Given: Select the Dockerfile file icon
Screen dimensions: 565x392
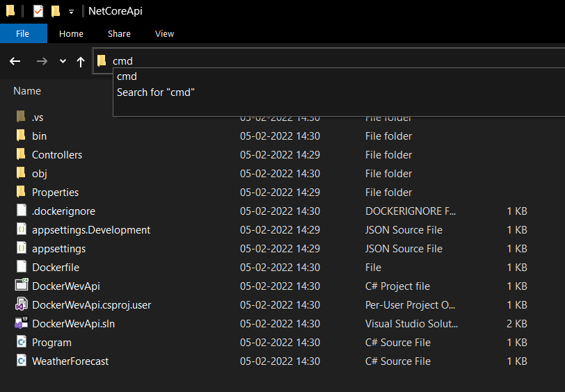Looking at the screenshot, I should click(20, 267).
